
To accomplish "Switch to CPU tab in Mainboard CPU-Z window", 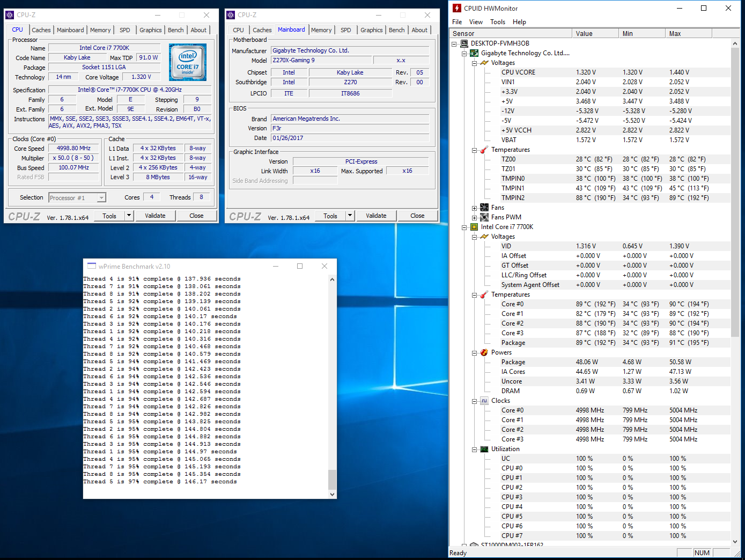I will click(x=239, y=30).
